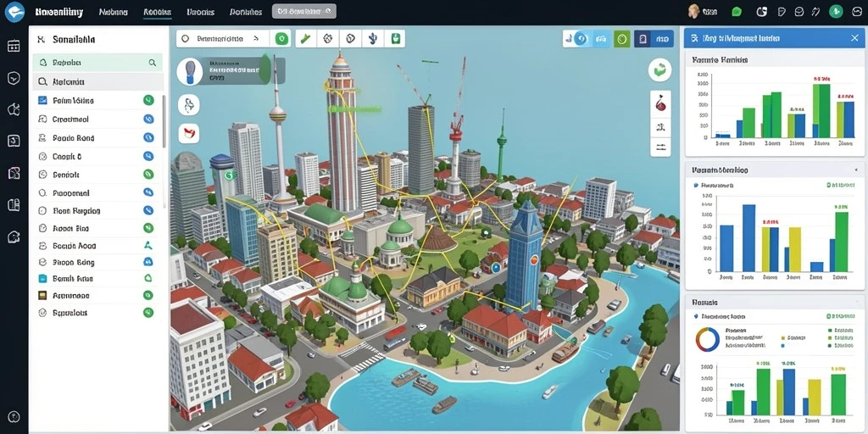Click the help circle icon at sidebar bottom
The width and height of the screenshot is (868, 434).
(14, 417)
